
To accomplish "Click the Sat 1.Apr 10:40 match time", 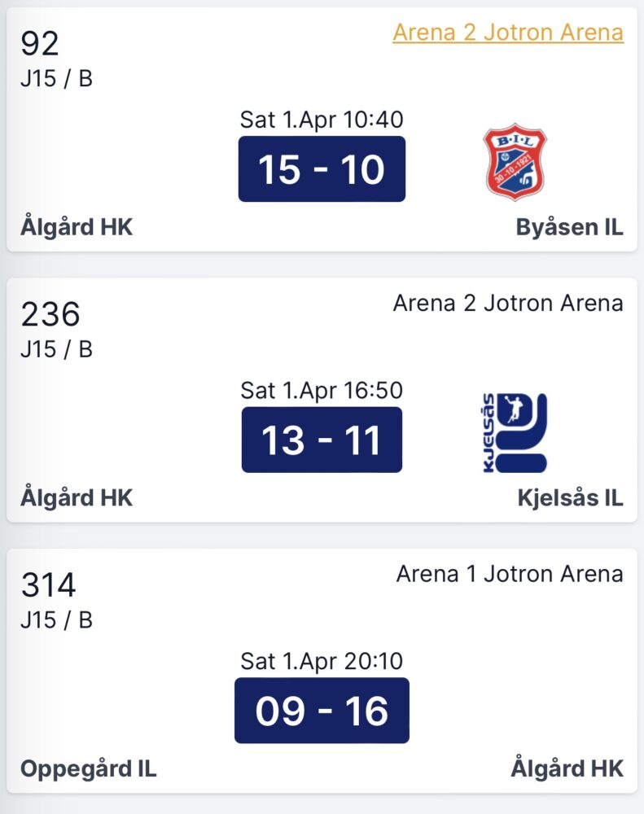I will (322, 120).
